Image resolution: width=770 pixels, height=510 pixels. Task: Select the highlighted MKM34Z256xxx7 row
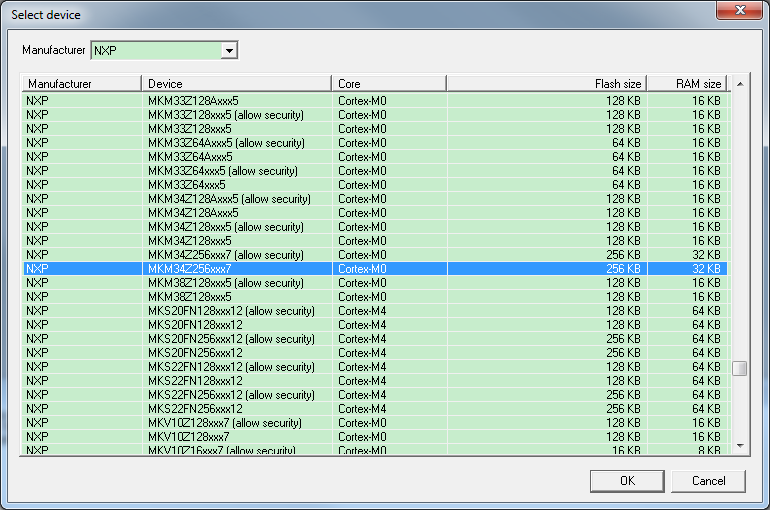pyautogui.click(x=375, y=268)
